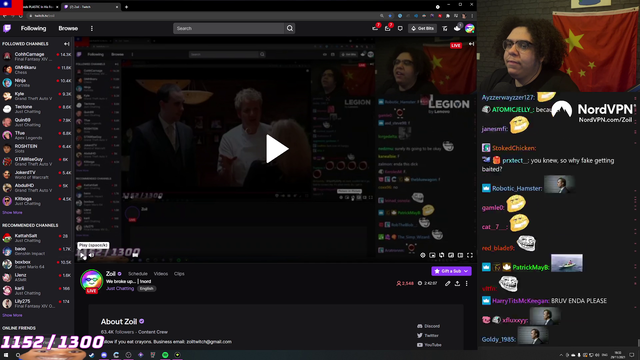
Task: Toggle theatre mode in the player controls
Action: click(x=460, y=255)
